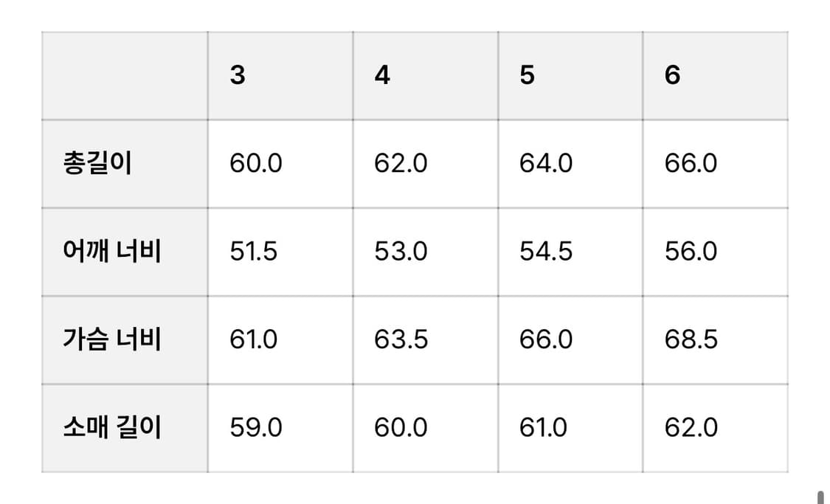
Task: Click the 소매 길이 value for size 6
Action: pyautogui.click(x=691, y=428)
